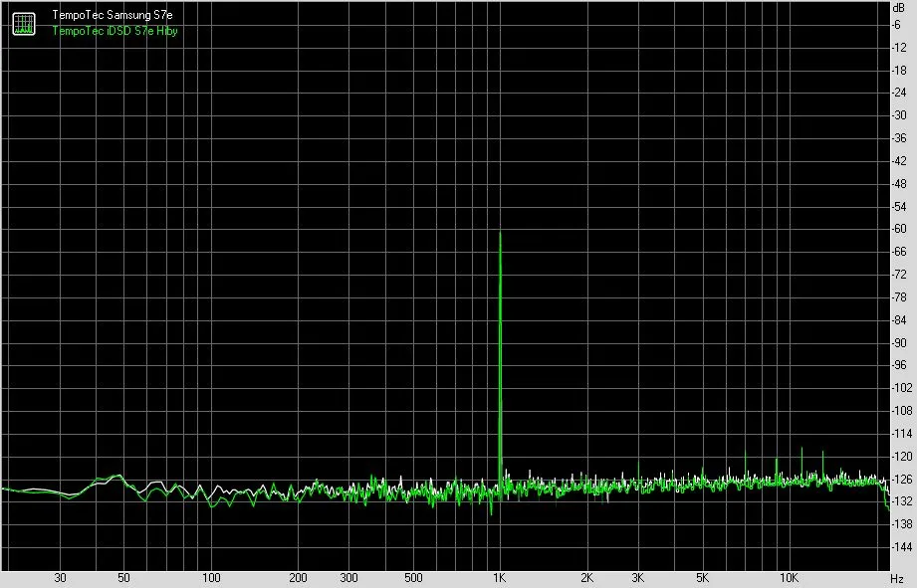Click the '-30' dB axis value
The width and height of the screenshot is (917, 588).
coord(899,115)
